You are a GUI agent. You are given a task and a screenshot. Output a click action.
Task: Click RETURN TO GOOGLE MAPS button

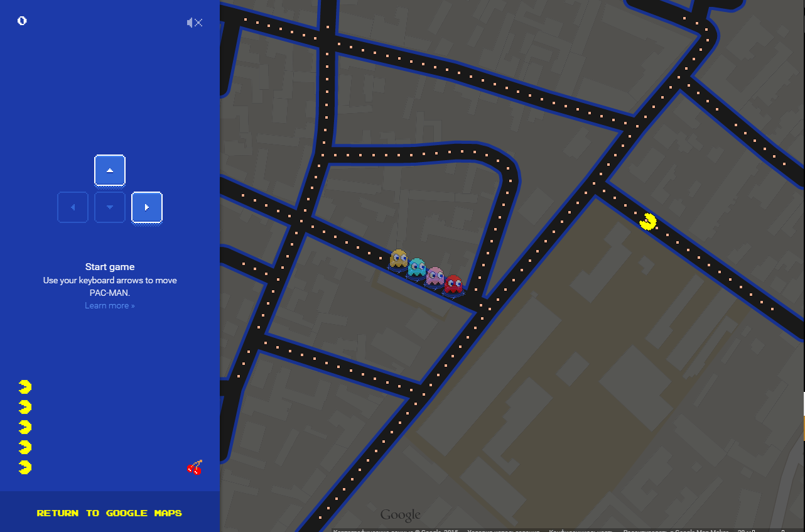(109, 513)
